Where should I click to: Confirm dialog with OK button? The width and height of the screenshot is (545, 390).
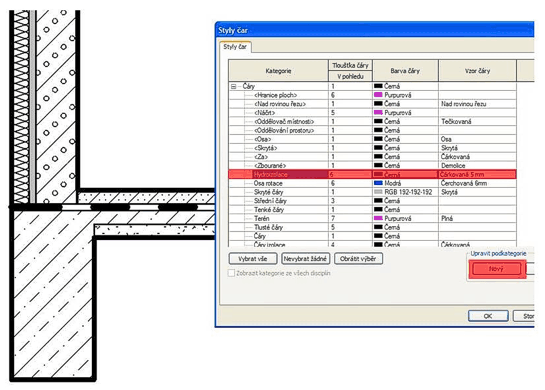click(488, 316)
